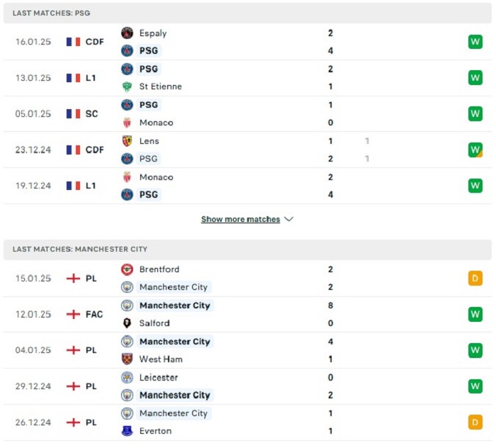
Task: Click the West Ham club crest
Action: point(127,359)
